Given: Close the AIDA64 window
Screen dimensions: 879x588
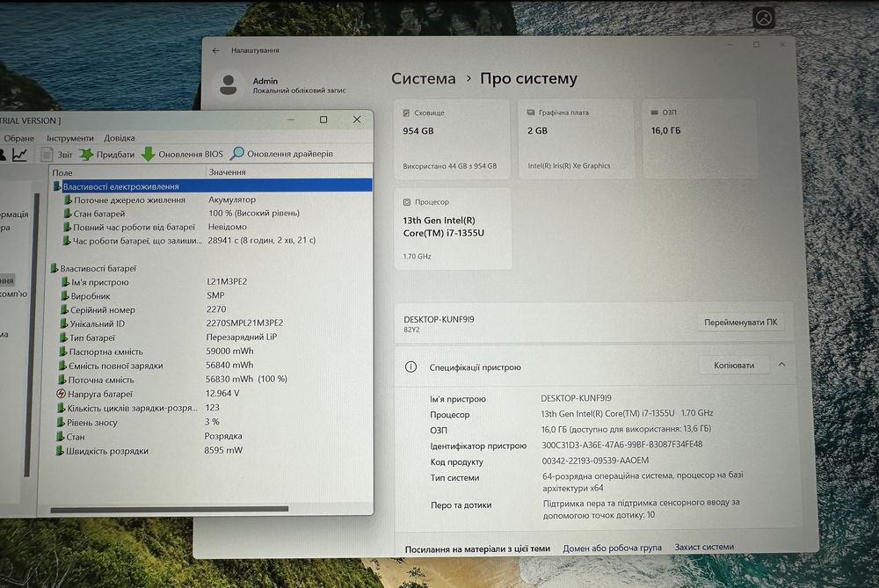Looking at the screenshot, I should 357,120.
